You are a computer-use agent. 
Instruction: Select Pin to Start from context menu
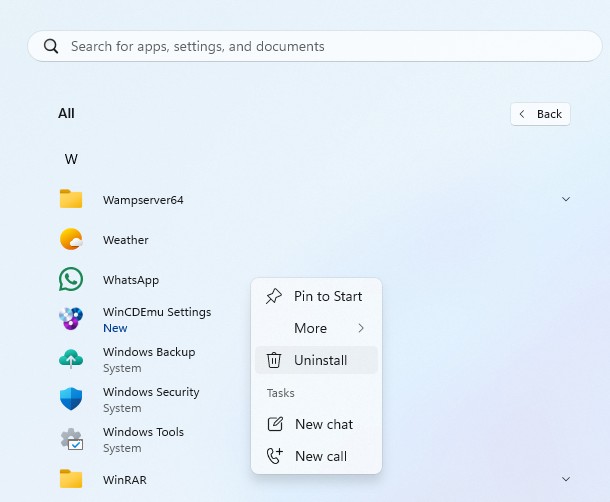[316, 296]
